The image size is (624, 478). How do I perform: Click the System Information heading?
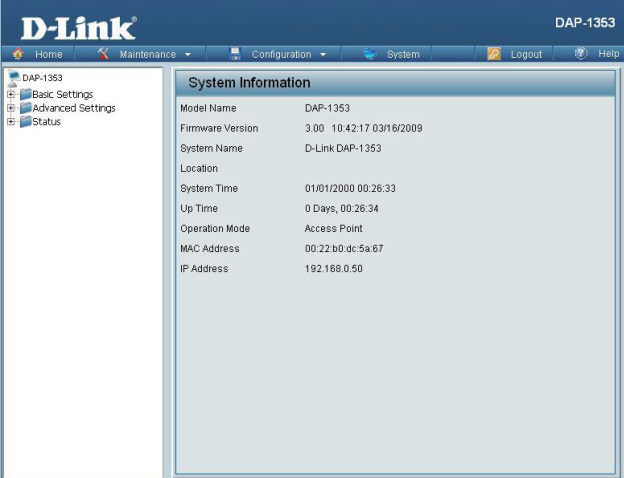tap(249, 83)
